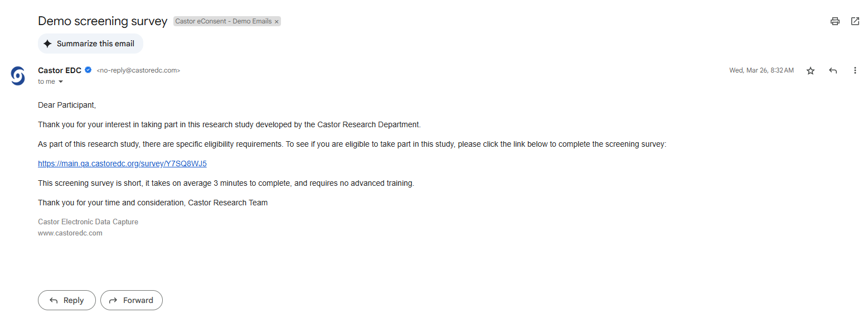Click the Castor Electronic Data Capture signature text
The height and width of the screenshot is (332, 868).
coord(88,222)
